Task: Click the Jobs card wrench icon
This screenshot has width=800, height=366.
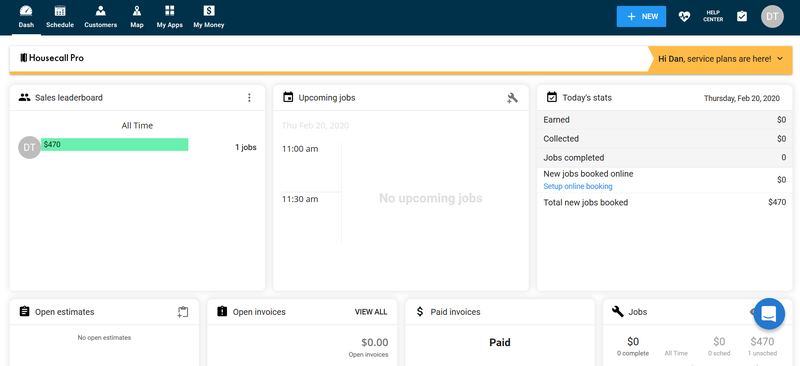Action: pyautogui.click(x=617, y=311)
